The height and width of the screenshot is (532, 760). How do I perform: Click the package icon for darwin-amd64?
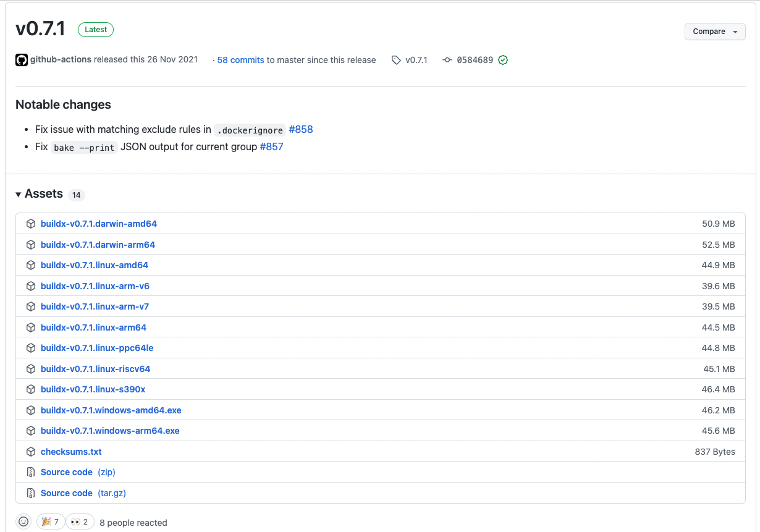pos(31,224)
